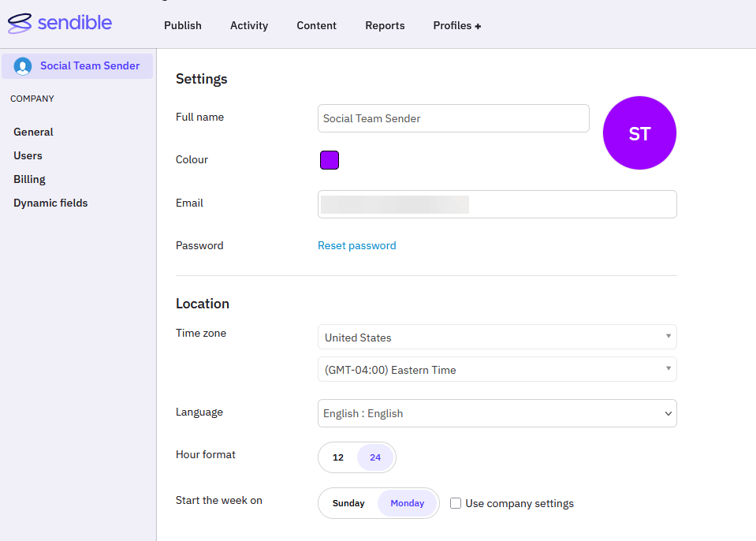Click the Email input field
Viewport: 756px width, 541px height.
point(497,204)
